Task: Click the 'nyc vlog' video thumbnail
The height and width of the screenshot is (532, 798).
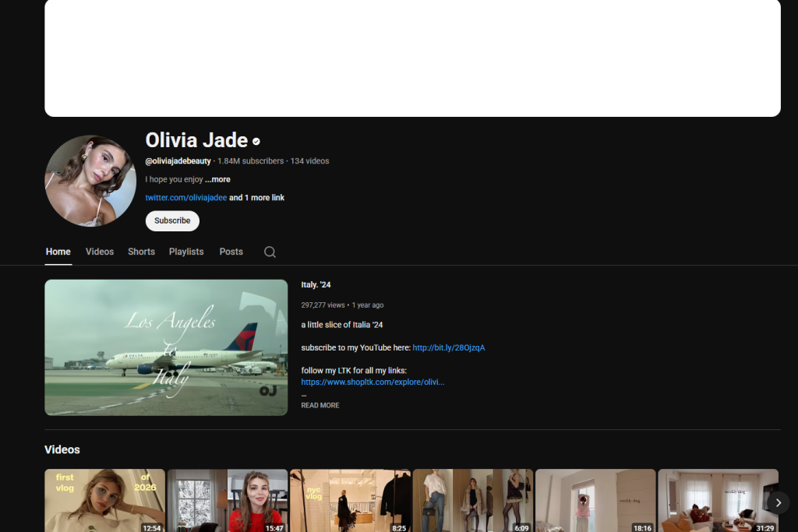Action: pos(350,500)
